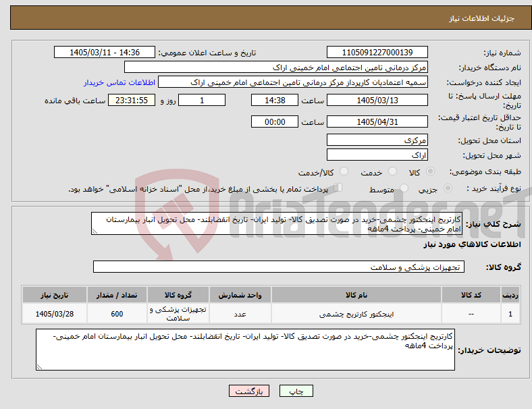Click the row number cell 1
The width and height of the screenshot is (532, 409).
(510, 314)
